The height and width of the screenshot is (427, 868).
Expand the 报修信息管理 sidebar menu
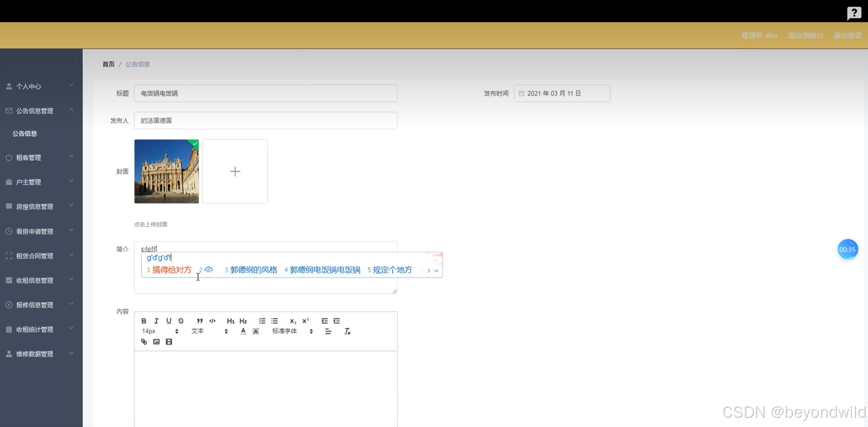[41, 305]
